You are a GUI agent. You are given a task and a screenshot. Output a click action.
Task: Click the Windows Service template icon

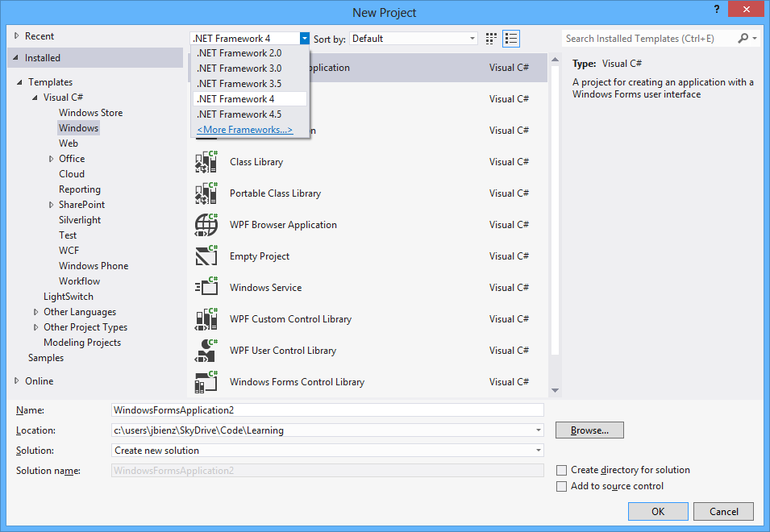(x=206, y=288)
